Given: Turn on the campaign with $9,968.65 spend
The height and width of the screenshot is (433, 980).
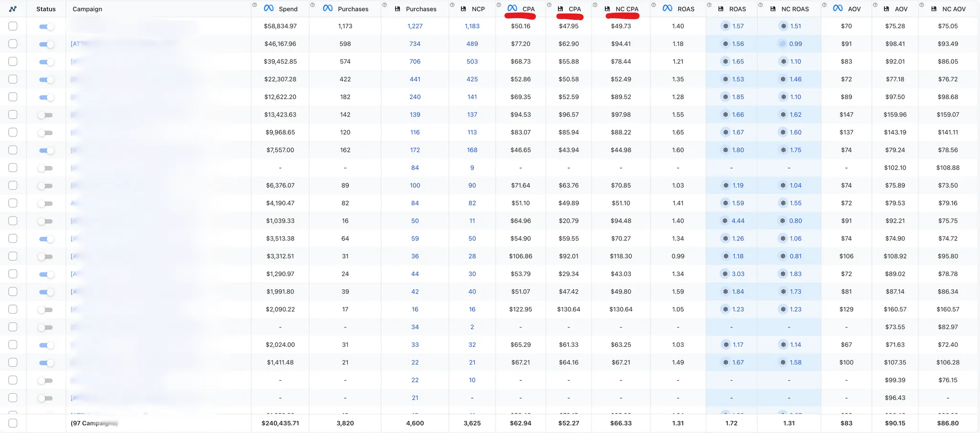Looking at the screenshot, I should 45,133.
